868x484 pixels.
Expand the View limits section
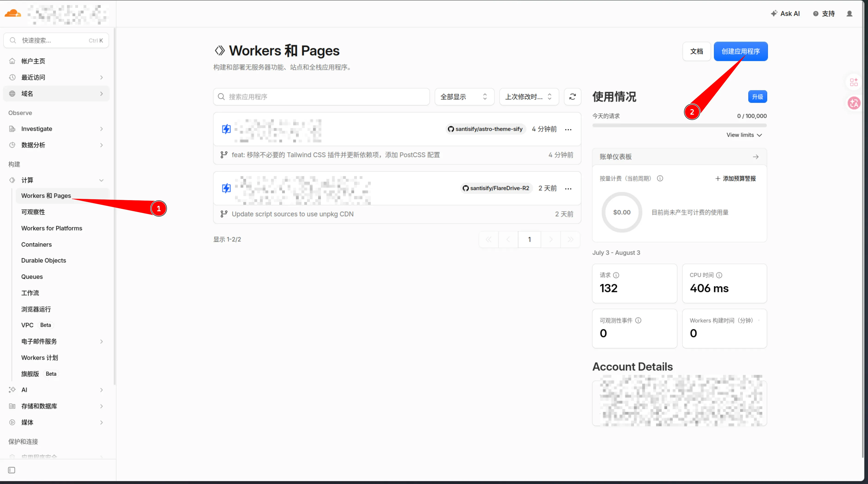[x=744, y=135]
